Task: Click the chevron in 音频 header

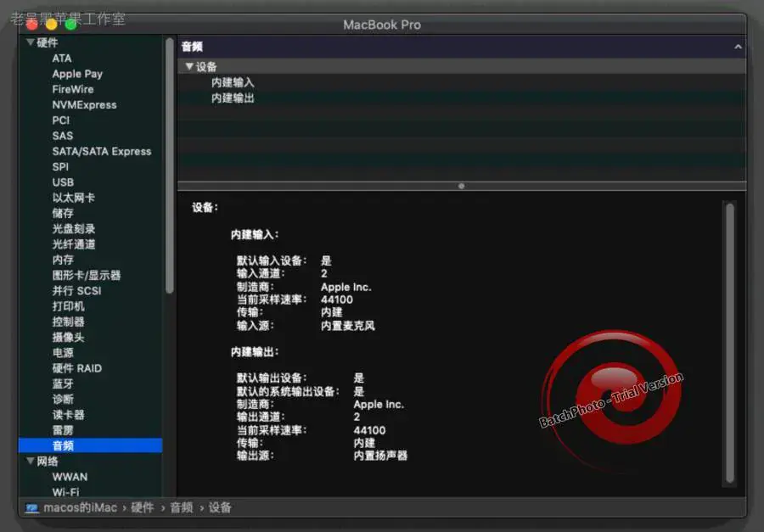Action: pos(738,47)
